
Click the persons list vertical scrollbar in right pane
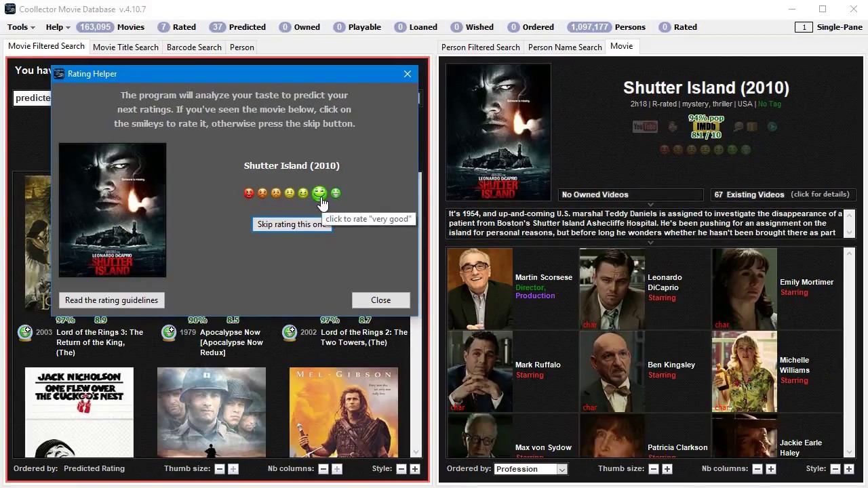(x=849, y=352)
